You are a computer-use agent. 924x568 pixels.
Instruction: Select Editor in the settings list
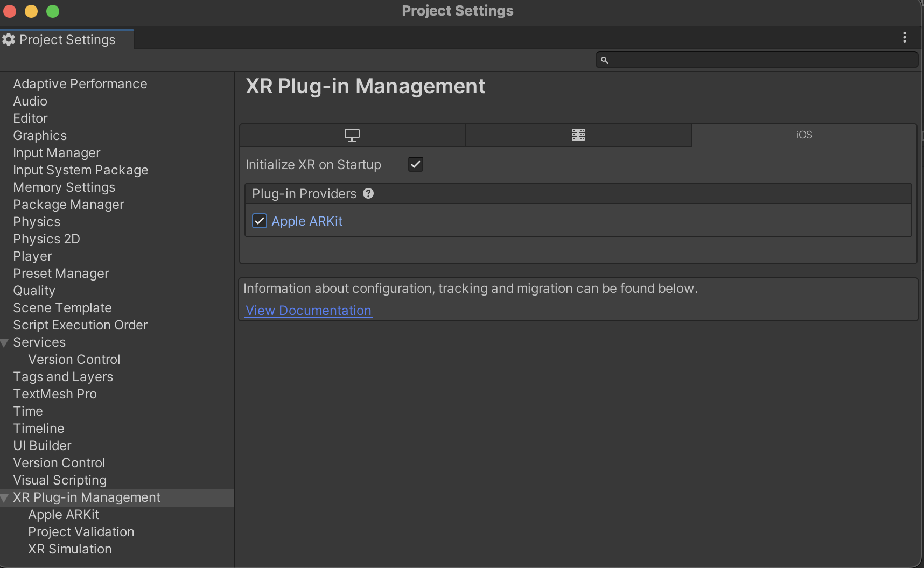tap(30, 118)
